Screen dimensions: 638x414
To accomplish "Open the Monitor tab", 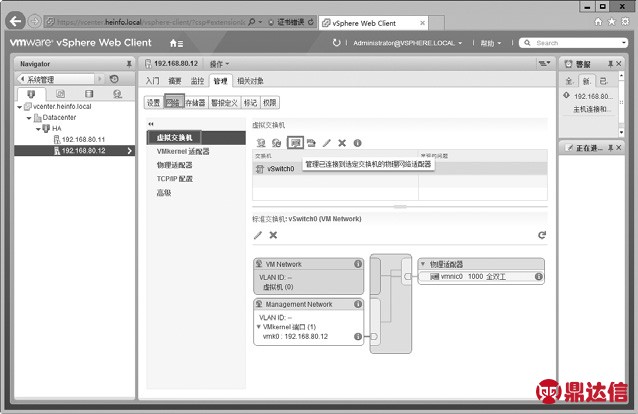I will click(x=197, y=81).
